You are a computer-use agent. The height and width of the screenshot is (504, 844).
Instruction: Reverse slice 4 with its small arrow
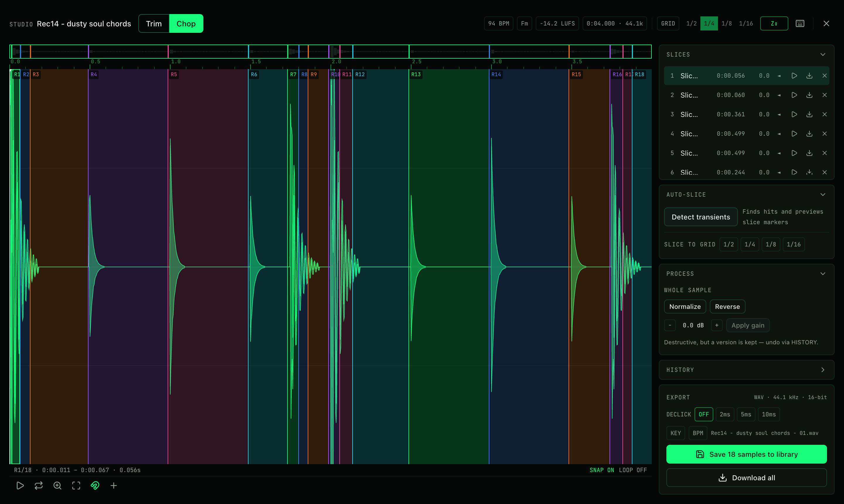[779, 134]
